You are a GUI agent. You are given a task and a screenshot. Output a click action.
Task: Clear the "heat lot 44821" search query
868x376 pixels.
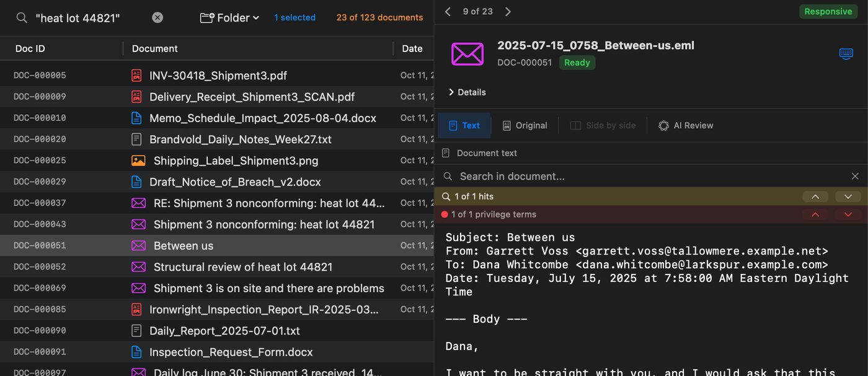[157, 17]
